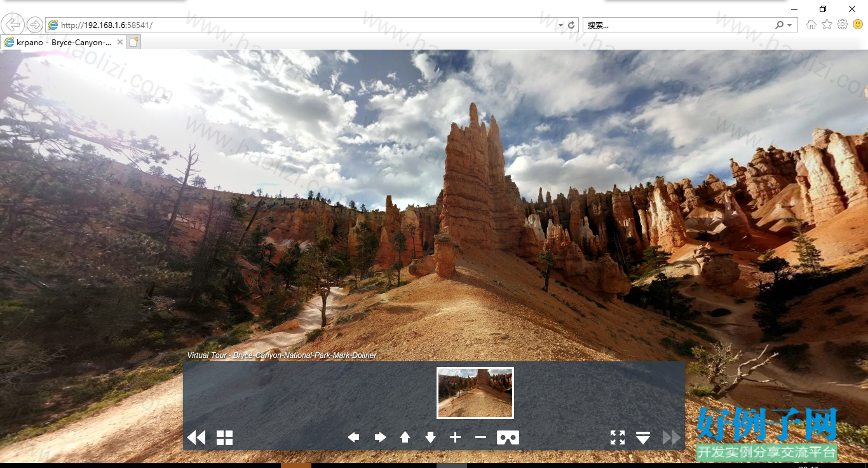868x468 pixels.
Task: Maximize or restore the browser window
Action: 823,9
